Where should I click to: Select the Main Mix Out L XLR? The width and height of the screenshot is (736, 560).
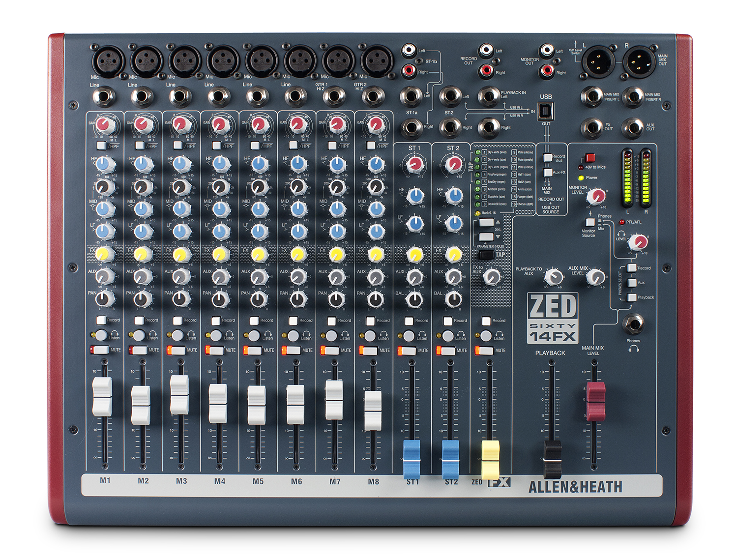(x=598, y=61)
